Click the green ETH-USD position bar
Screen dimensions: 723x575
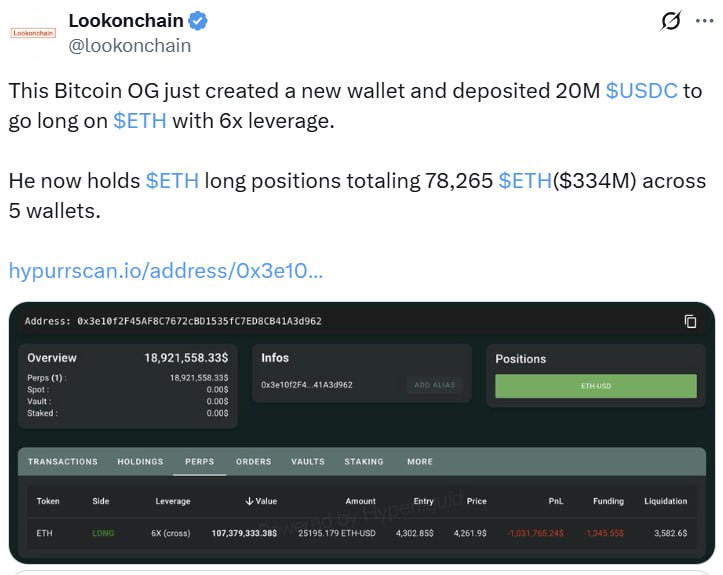[595, 385]
